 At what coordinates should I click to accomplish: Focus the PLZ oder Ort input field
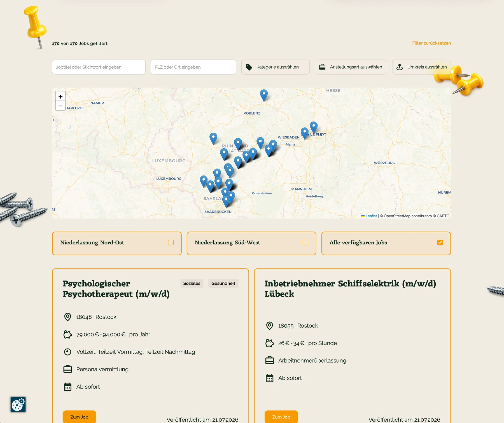pyautogui.click(x=193, y=67)
